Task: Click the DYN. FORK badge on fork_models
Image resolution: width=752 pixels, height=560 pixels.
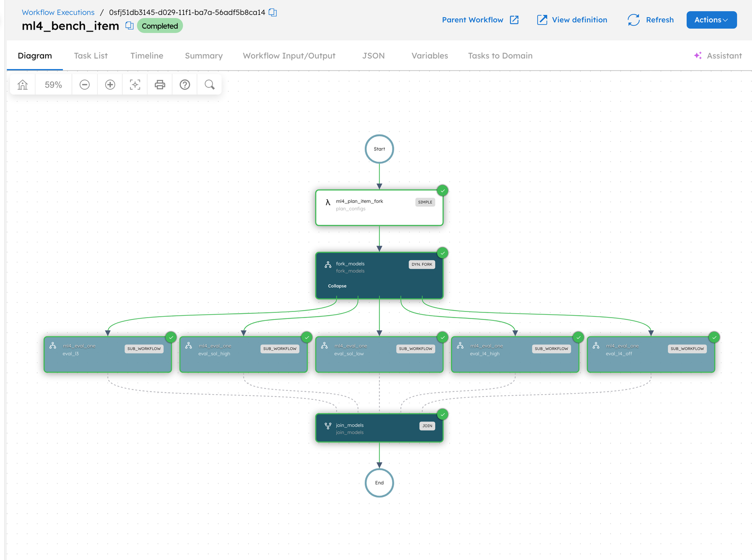Action: point(422,264)
